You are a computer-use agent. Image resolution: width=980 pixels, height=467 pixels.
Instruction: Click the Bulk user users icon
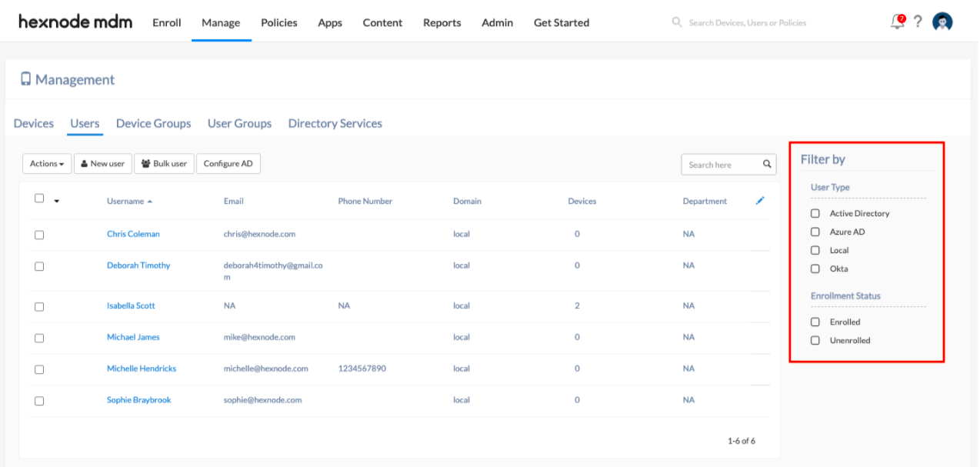click(x=145, y=163)
